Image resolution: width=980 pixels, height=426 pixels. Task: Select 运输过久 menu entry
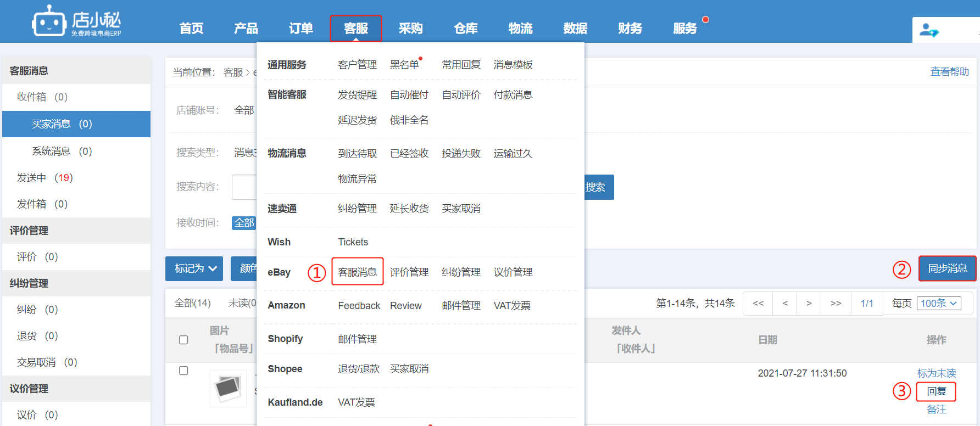[513, 154]
